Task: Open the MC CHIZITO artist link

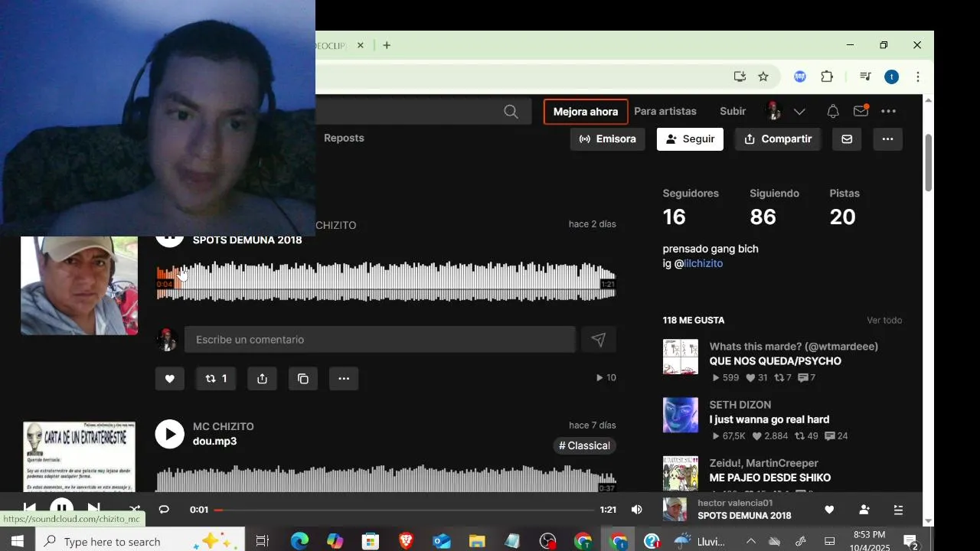Action: click(224, 426)
